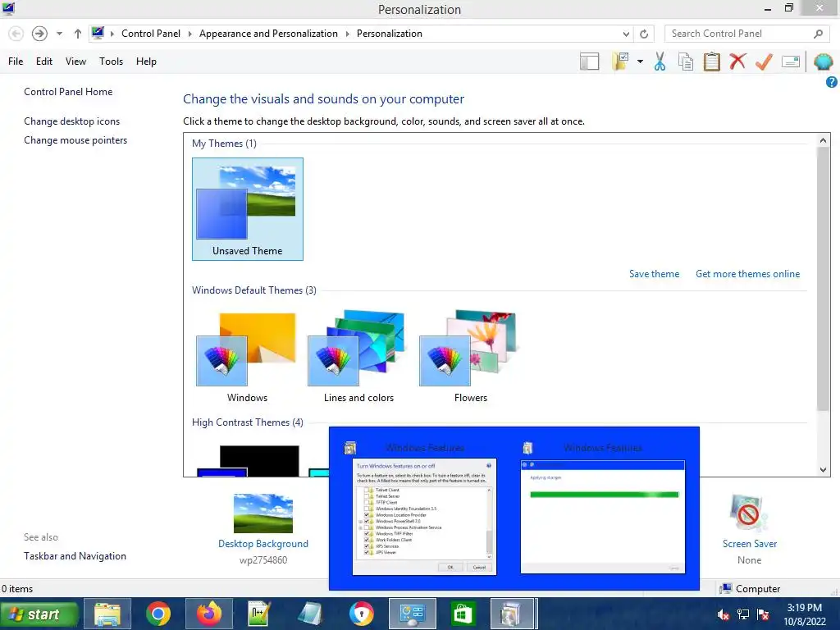The height and width of the screenshot is (630, 840).
Task: Click the Cut scissors toolbar icon
Action: (x=660, y=62)
